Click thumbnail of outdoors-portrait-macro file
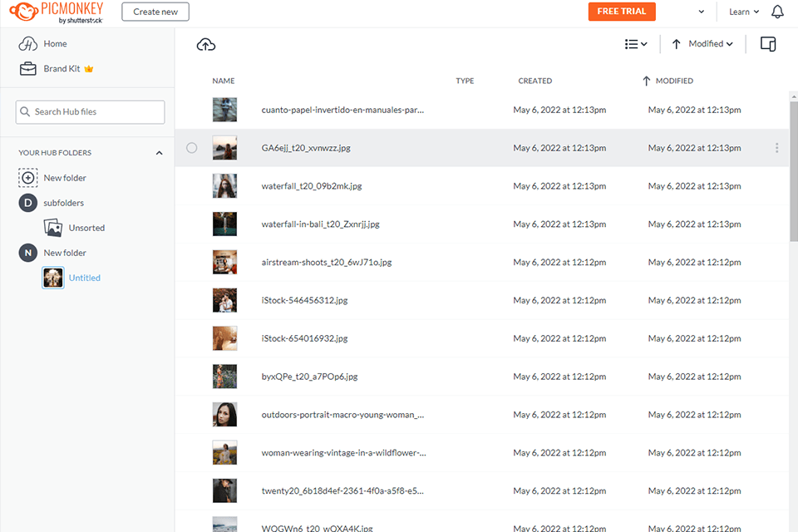798x532 pixels. point(224,415)
